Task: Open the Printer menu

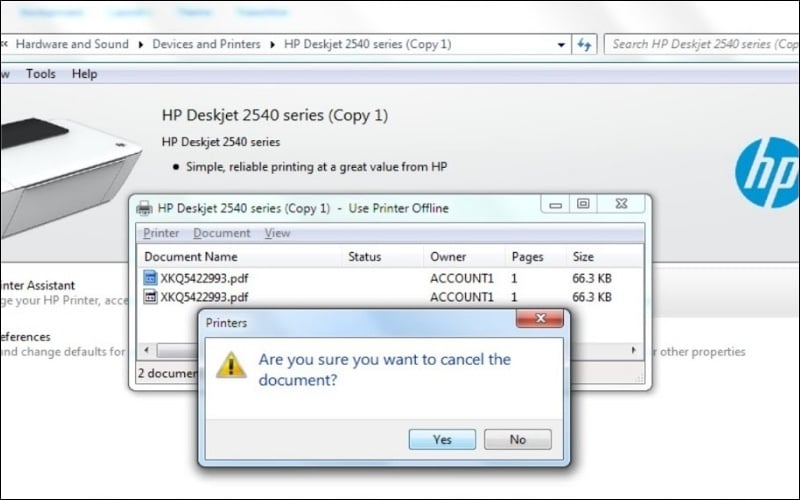Action: pos(161,233)
